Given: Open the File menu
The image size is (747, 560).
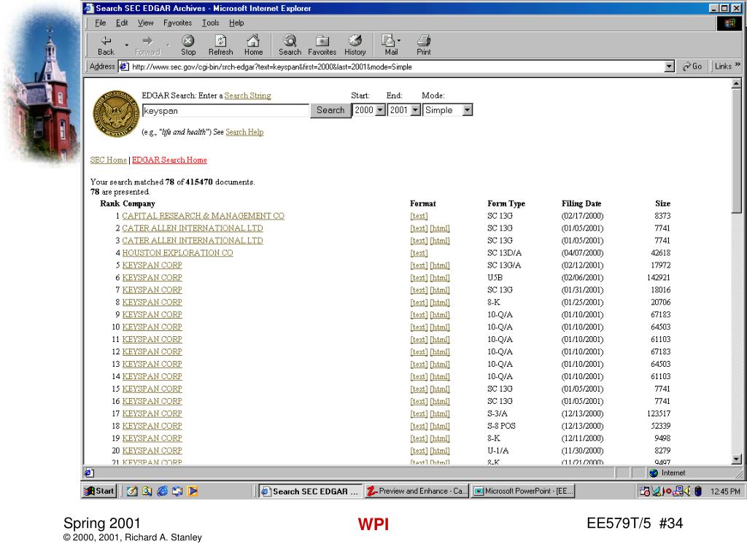Looking at the screenshot, I should click(101, 23).
